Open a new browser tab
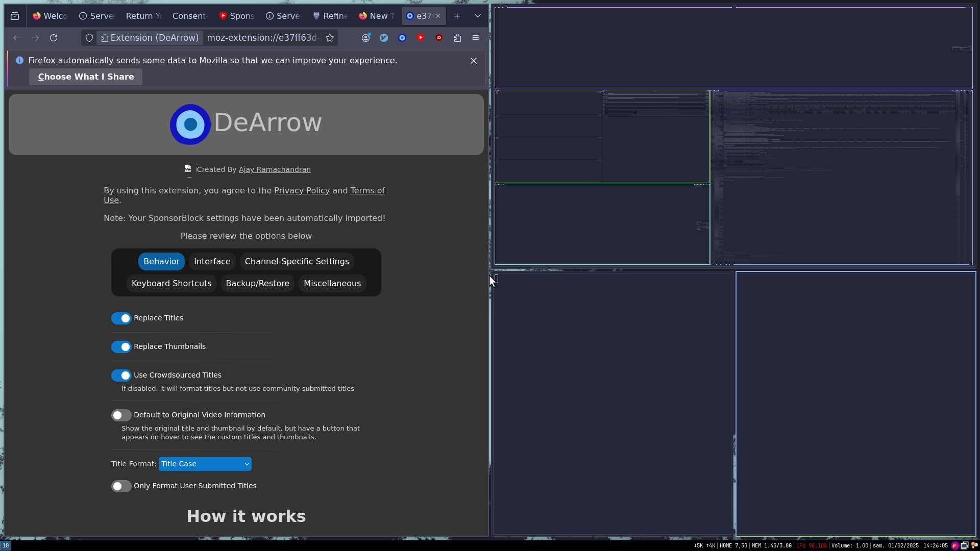Screen dimensions: 980x551 coord(457,16)
